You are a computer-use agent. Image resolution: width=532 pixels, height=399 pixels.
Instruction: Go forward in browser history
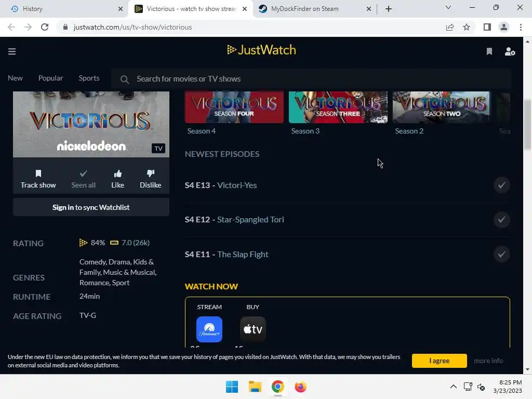pyautogui.click(x=28, y=27)
